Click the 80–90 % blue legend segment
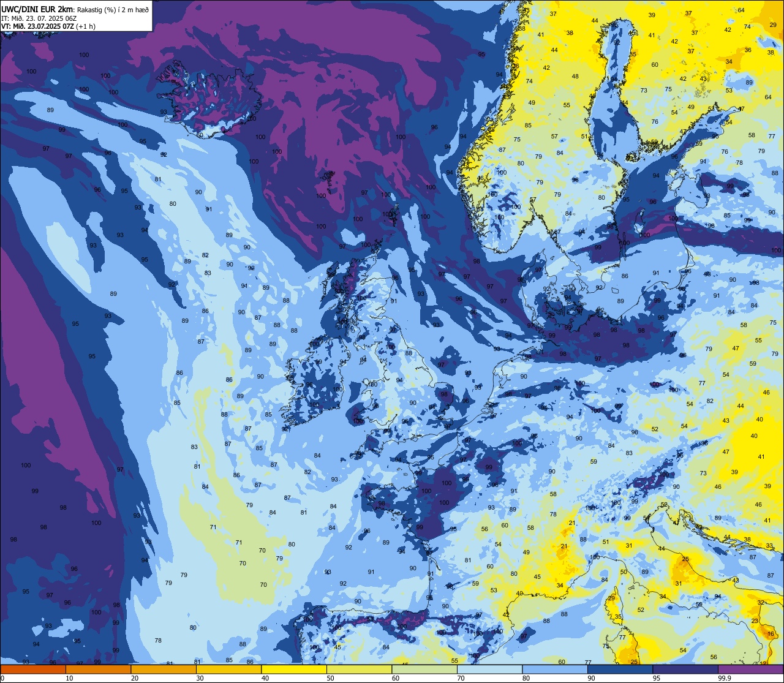The image size is (784, 683). point(555,670)
